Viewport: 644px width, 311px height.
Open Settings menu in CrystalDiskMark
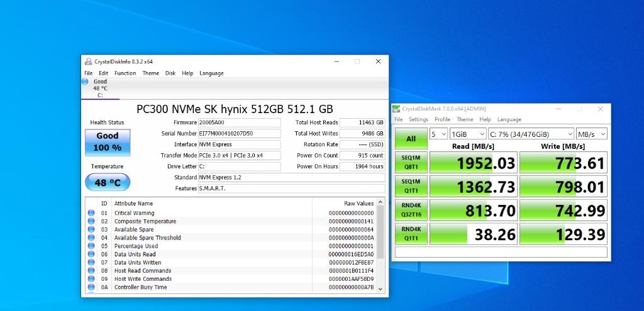418,119
